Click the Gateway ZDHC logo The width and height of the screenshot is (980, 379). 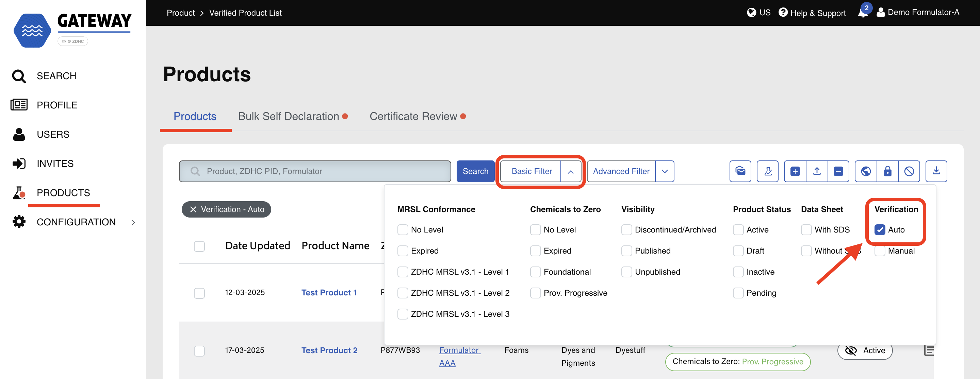click(x=72, y=30)
